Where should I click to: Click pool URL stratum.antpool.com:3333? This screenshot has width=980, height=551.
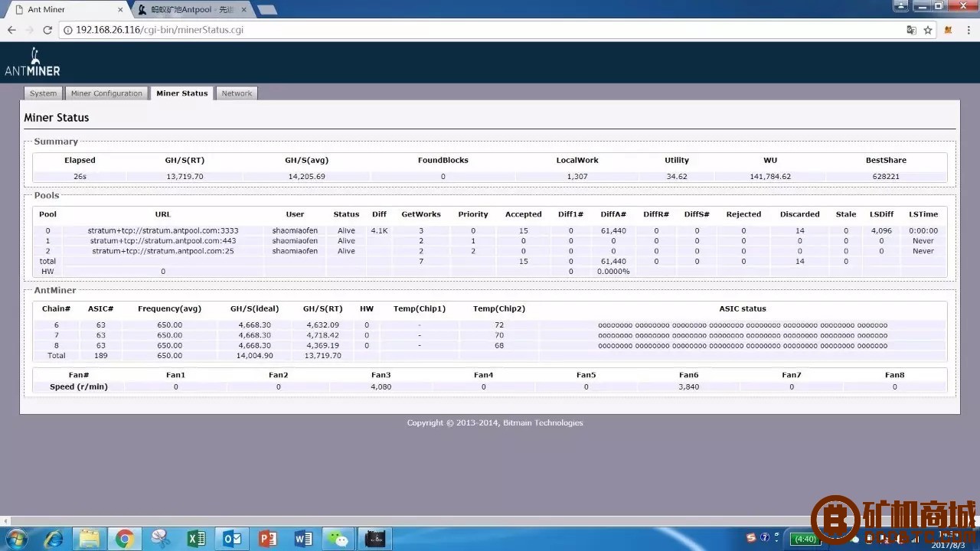click(x=163, y=230)
